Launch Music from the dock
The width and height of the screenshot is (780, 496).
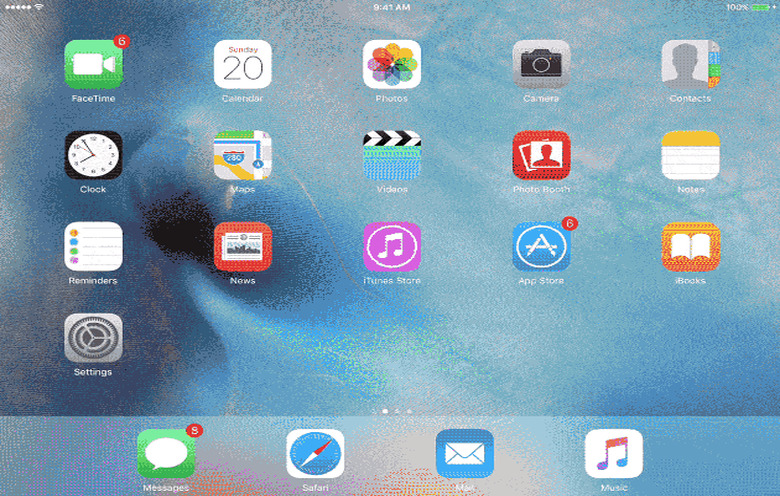pyautogui.click(x=614, y=454)
